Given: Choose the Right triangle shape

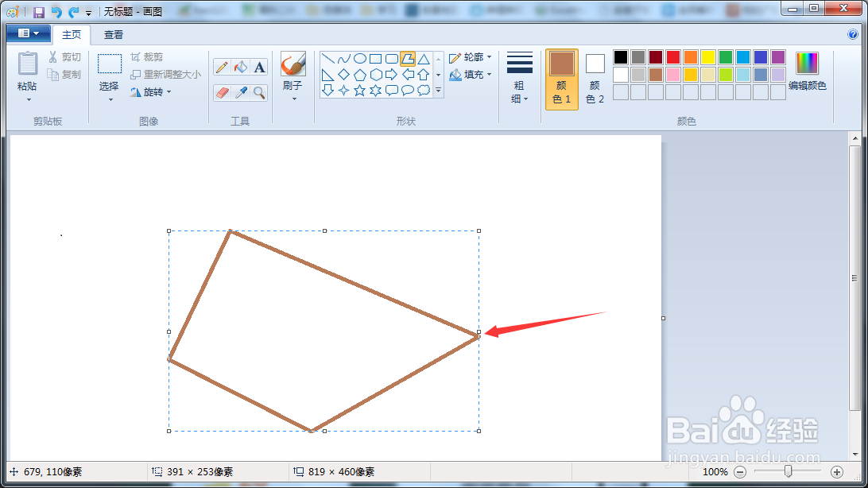Looking at the screenshot, I should pos(327,75).
